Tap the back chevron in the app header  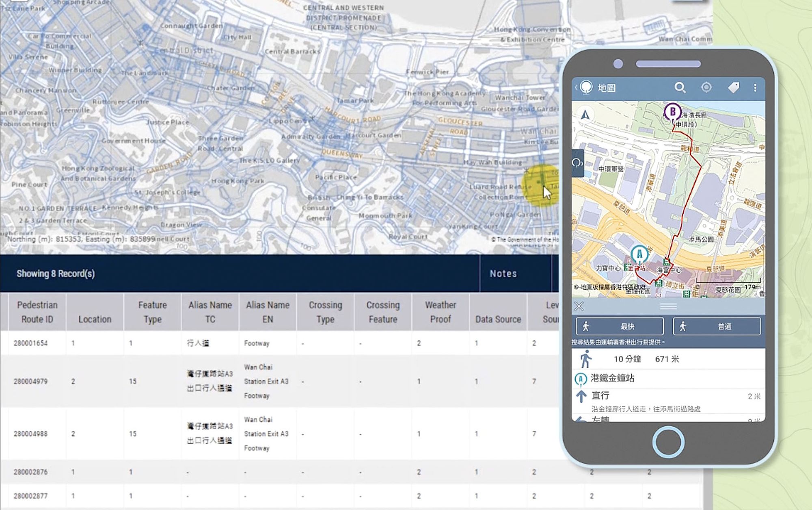(576, 87)
